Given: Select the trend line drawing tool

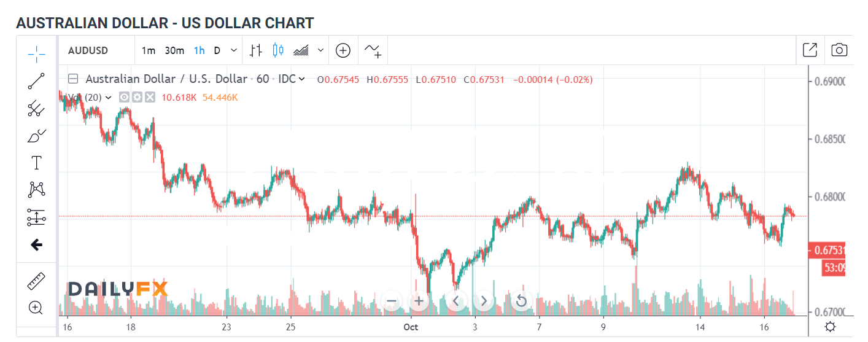Looking at the screenshot, I should [36, 81].
